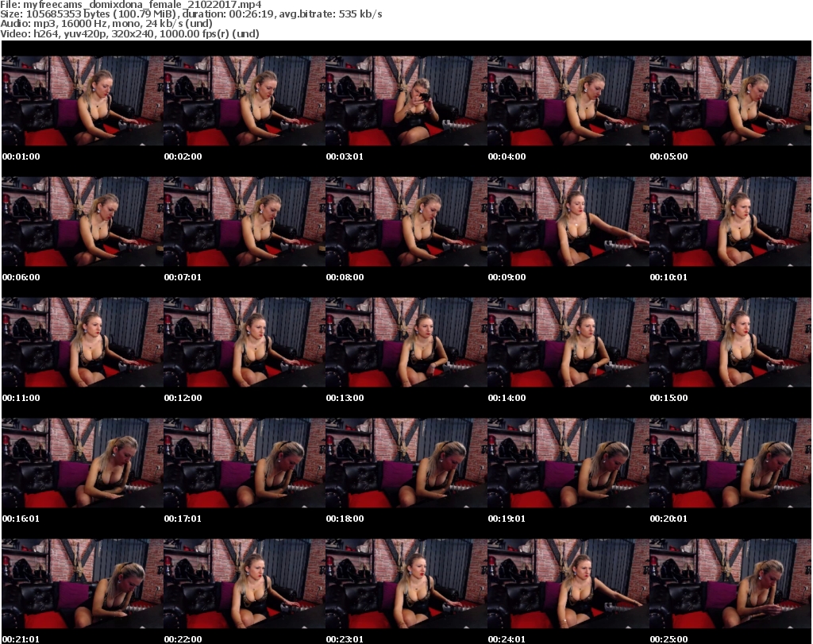Open the thumbnail at 00:25:00
The image size is (813, 644).
point(730,584)
